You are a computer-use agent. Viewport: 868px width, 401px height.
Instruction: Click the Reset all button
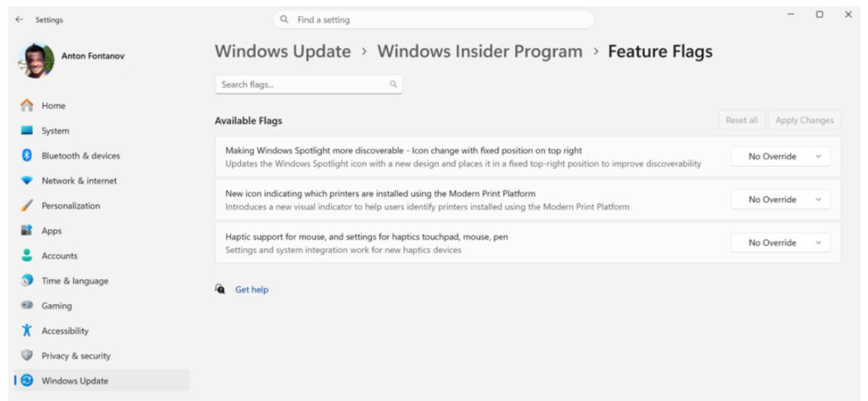click(741, 120)
